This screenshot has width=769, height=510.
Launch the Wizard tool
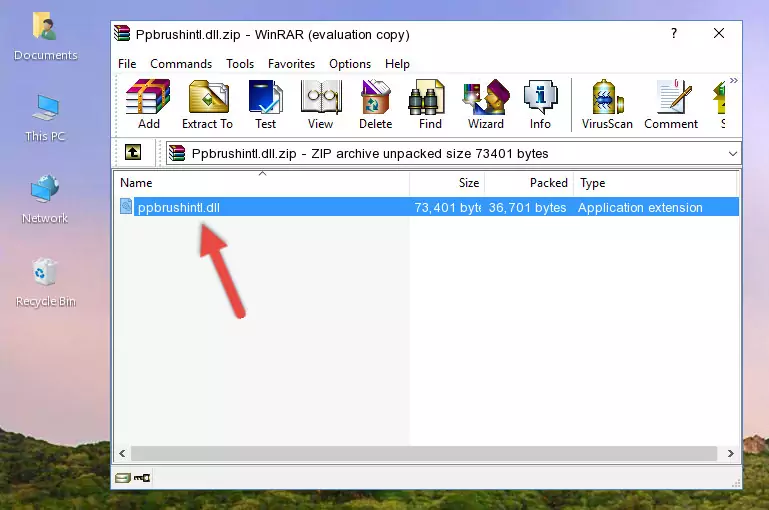[486, 104]
